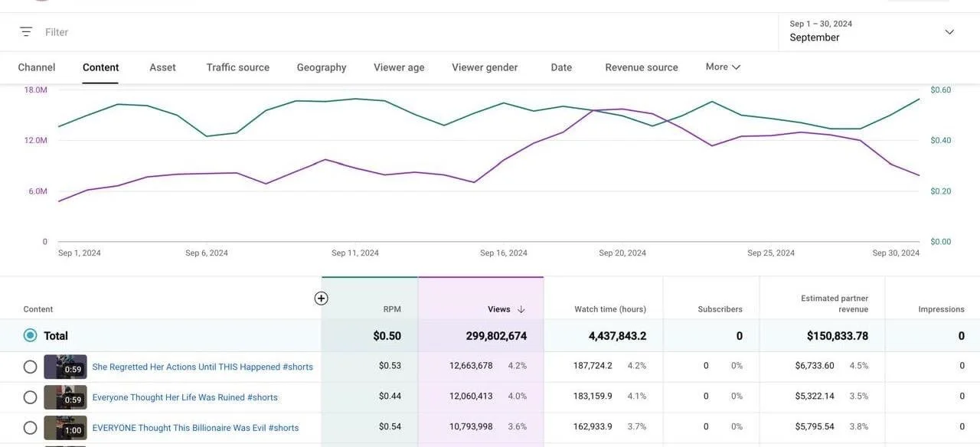This screenshot has width=980, height=447.
Task: Click Estimated partner revenue column header
Action: click(835, 304)
